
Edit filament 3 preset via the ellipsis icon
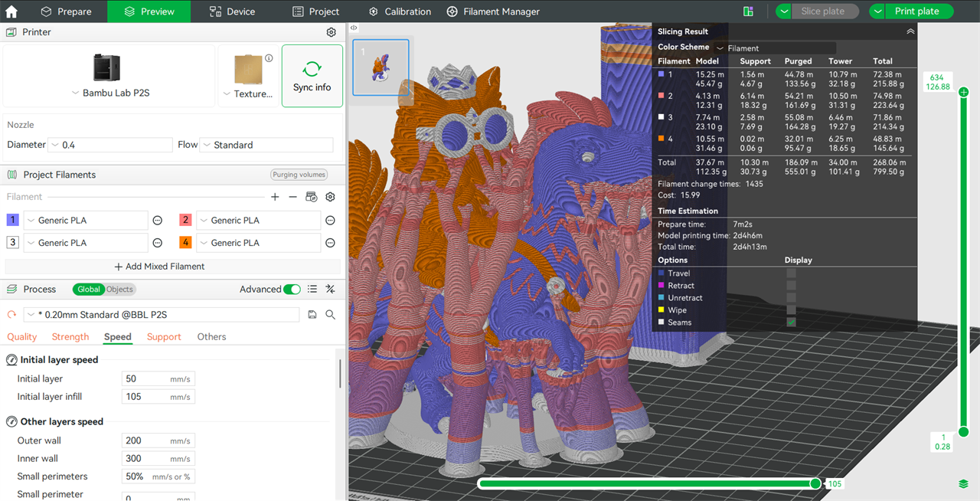[x=157, y=243]
